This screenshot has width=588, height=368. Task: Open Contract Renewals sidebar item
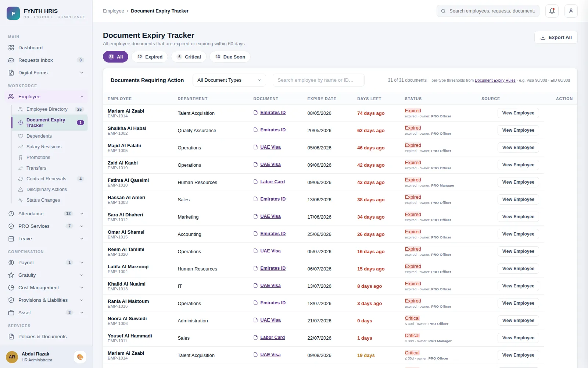click(x=50, y=179)
